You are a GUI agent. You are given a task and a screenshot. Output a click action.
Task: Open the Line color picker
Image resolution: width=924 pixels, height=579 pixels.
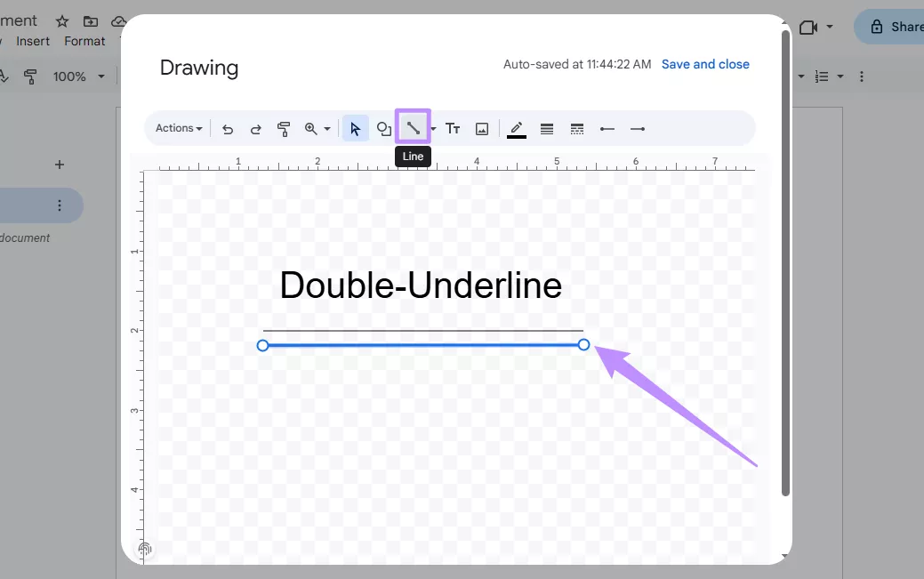516,128
